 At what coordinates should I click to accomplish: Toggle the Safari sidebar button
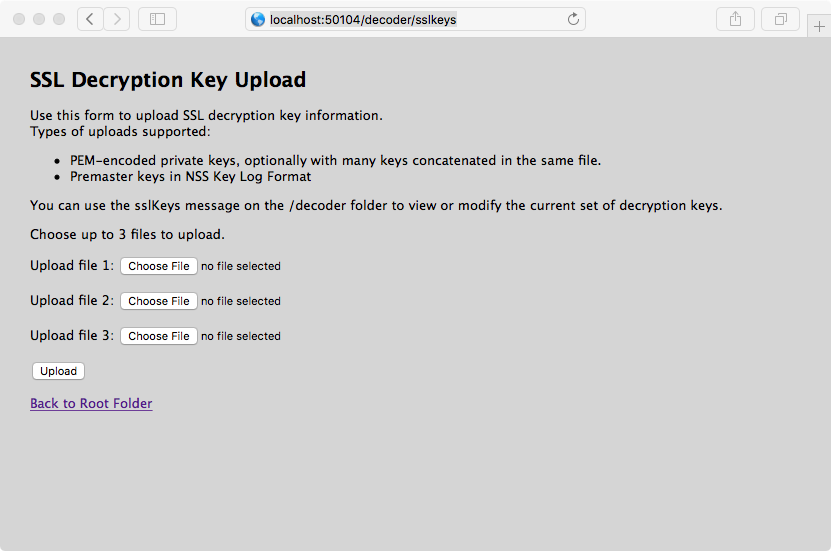click(157, 20)
